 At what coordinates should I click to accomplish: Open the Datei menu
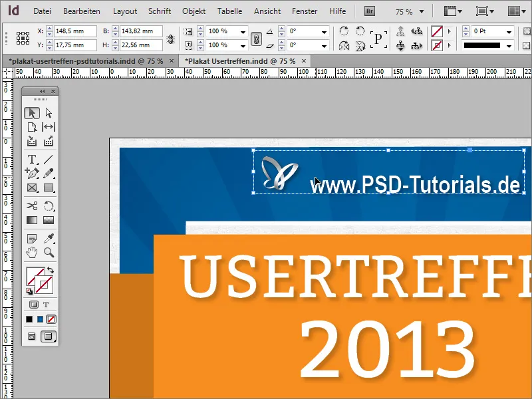tap(42, 11)
